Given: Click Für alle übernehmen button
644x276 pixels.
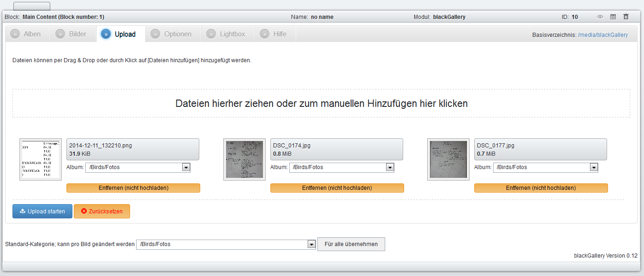Looking at the screenshot, I should point(351,244).
